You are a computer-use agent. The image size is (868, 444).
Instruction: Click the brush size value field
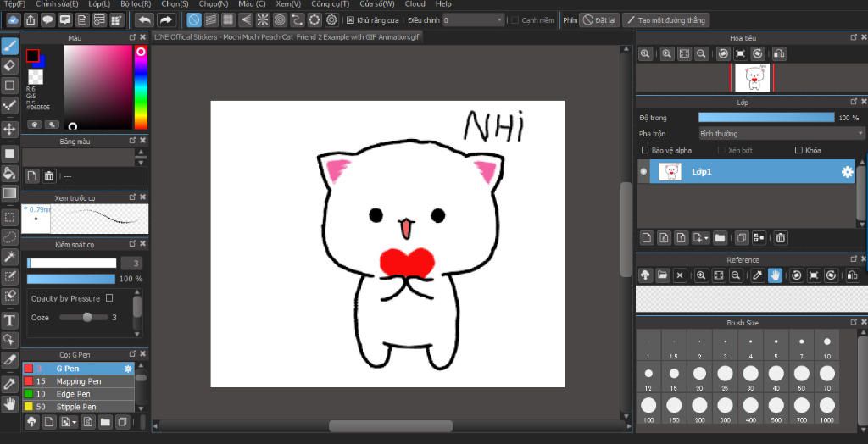coord(131,263)
